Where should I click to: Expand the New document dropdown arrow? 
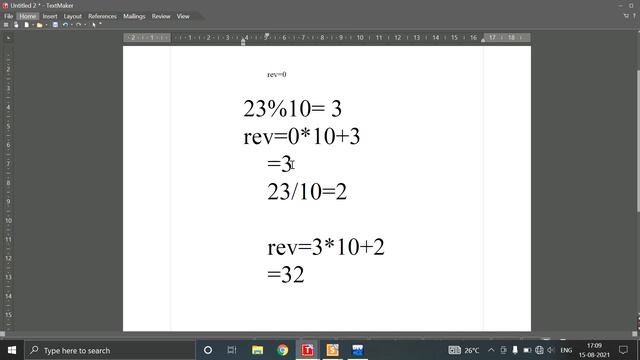[x=33, y=25]
